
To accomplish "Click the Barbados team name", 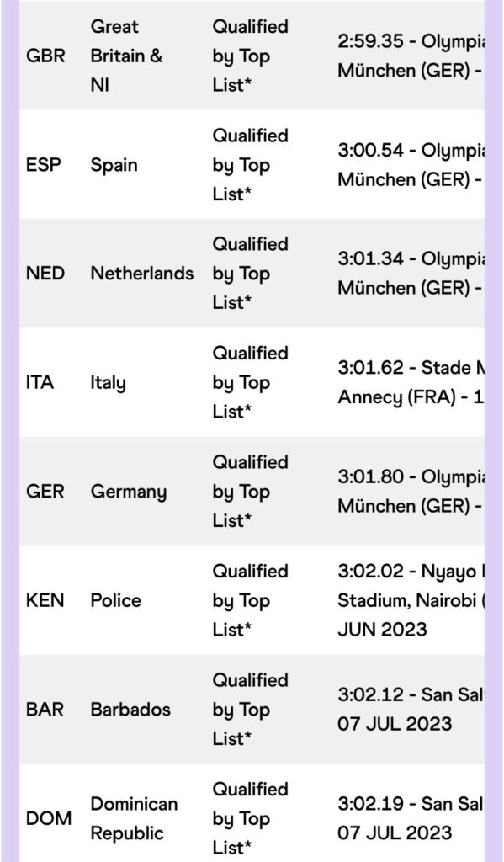I will (130, 709).
